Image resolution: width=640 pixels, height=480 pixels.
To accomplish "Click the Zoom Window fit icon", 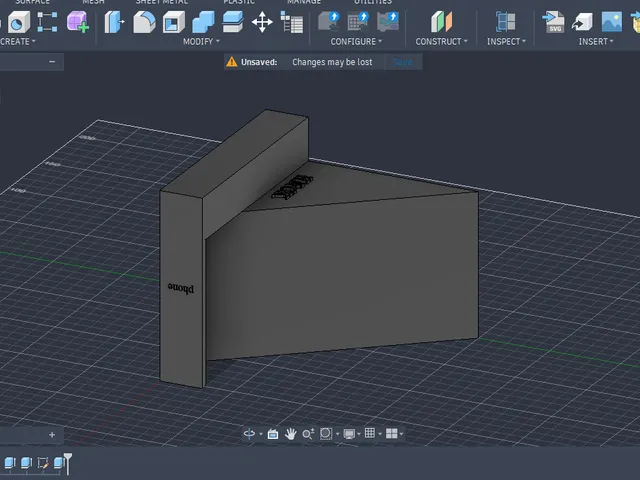I will pos(326,433).
